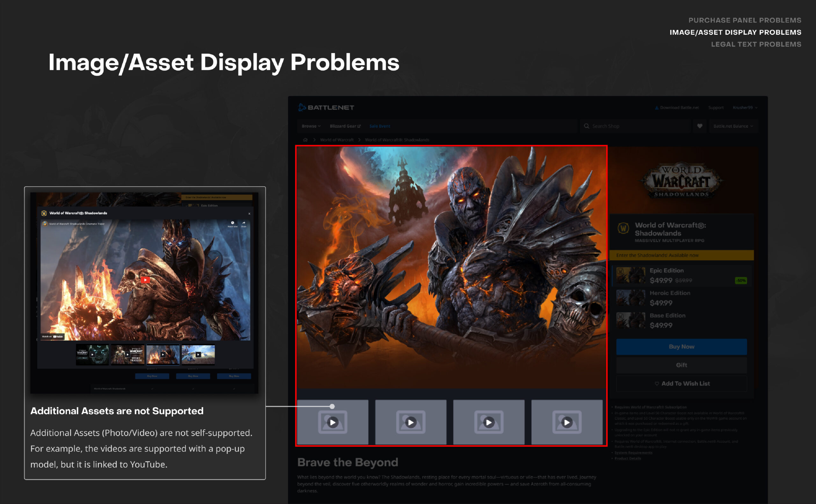Expand System Requirements in legal list
Viewport: 816px width, 504px height.
(633, 453)
